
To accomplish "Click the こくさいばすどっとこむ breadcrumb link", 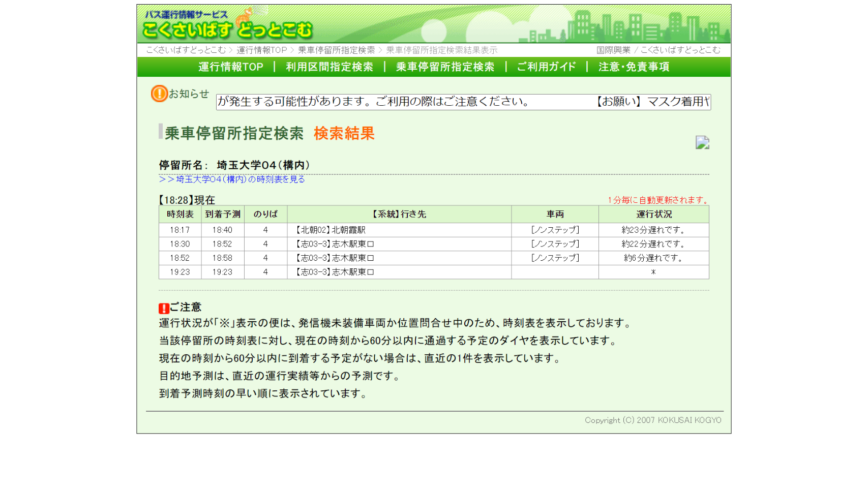I will pyautogui.click(x=186, y=50).
